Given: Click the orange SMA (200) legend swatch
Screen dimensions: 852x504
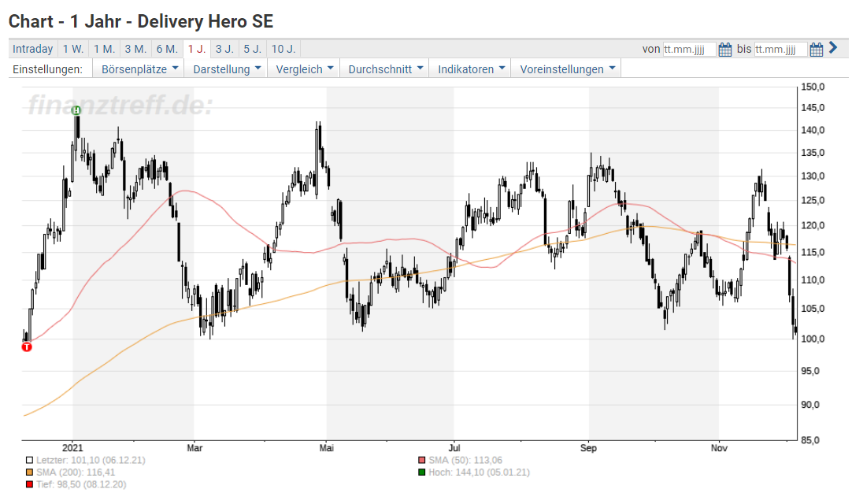Looking at the screenshot, I should pos(29,472).
